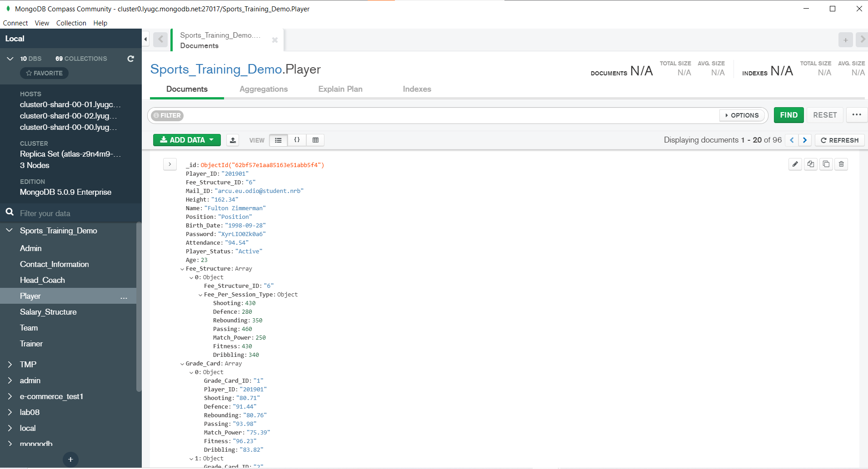Click the sidebar vertical scrollbar
868x469 pixels.
tap(139, 307)
